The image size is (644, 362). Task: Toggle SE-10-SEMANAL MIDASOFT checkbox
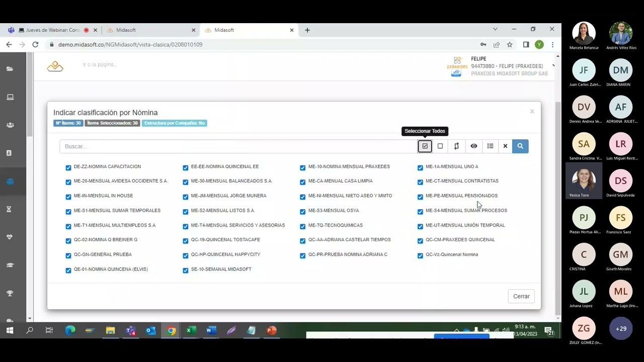click(186, 270)
